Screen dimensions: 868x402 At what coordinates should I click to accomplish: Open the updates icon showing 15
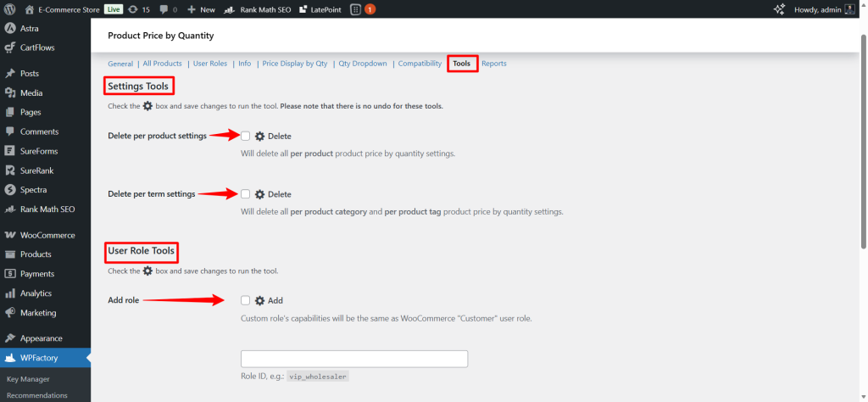click(x=133, y=8)
